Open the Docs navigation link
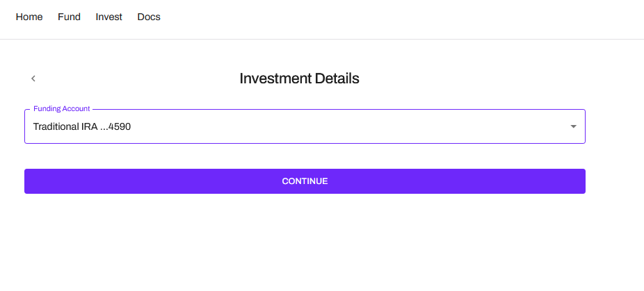644x291 pixels. pos(149,17)
